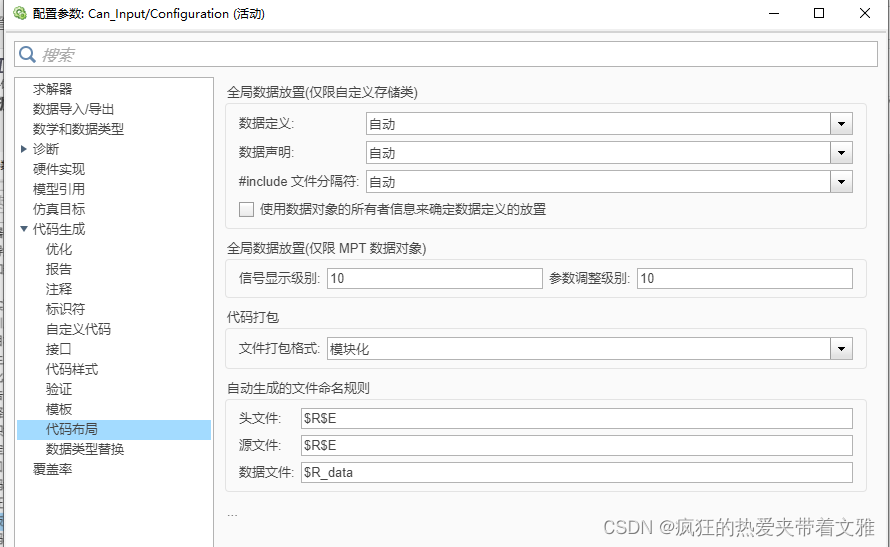Click the 数据文件 field with $R_data

pos(577,472)
